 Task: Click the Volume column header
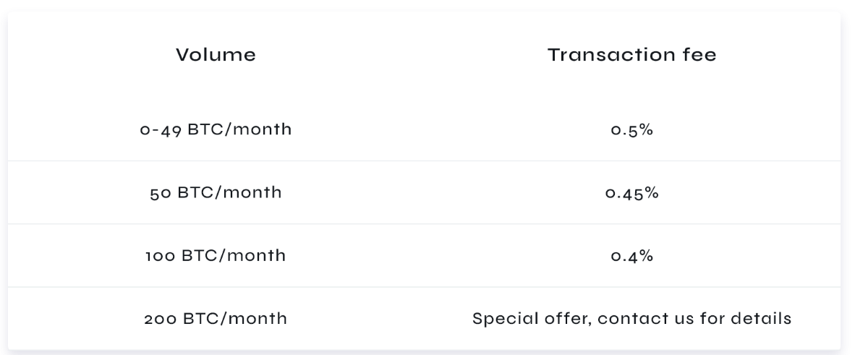[216, 55]
